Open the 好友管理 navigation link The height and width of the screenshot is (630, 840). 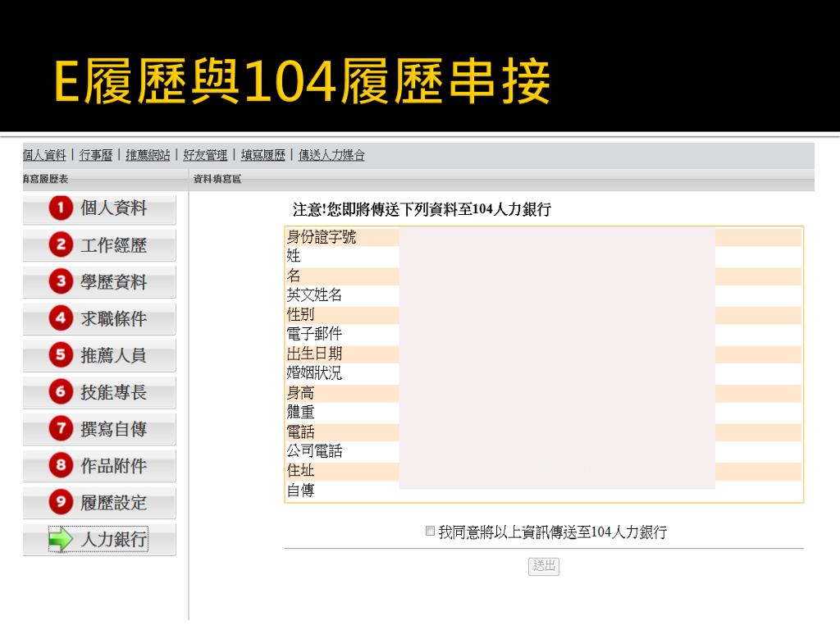pyautogui.click(x=205, y=155)
